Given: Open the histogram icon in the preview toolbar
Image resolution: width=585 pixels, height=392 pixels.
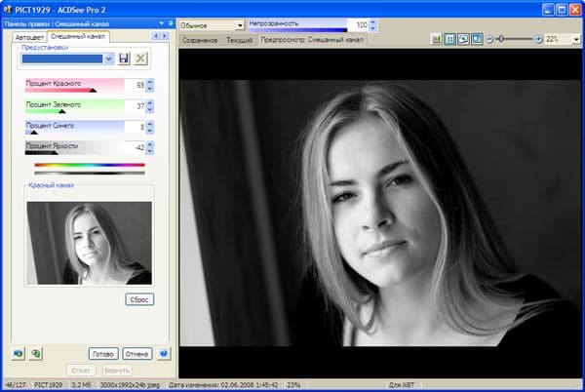Looking at the screenshot, I should (x=436, y=39).
